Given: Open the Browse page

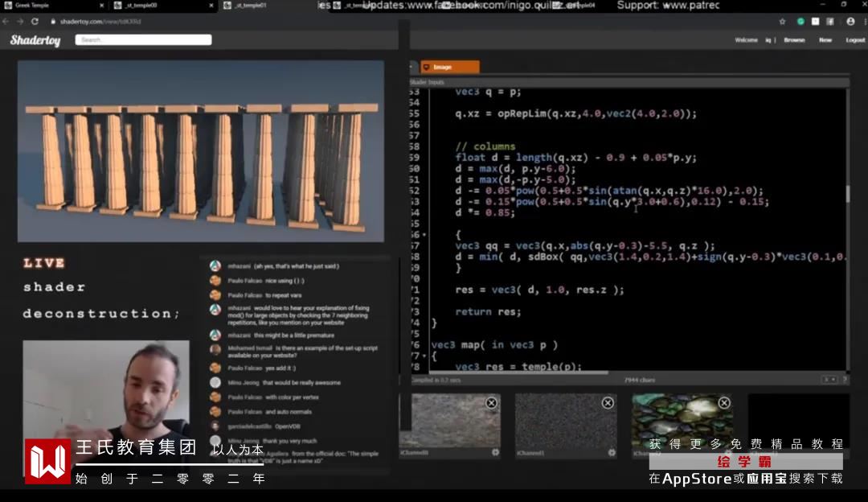Looking at the screenshot, I should (x=794, y=40).
